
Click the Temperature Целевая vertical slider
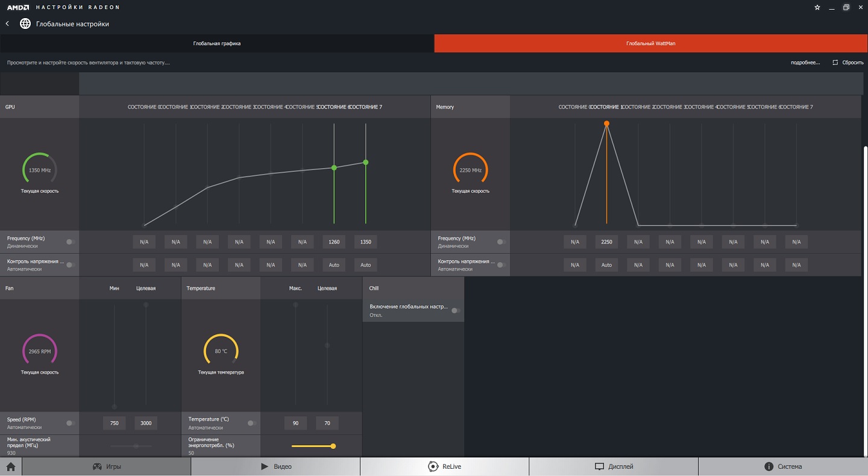(327, 355)
